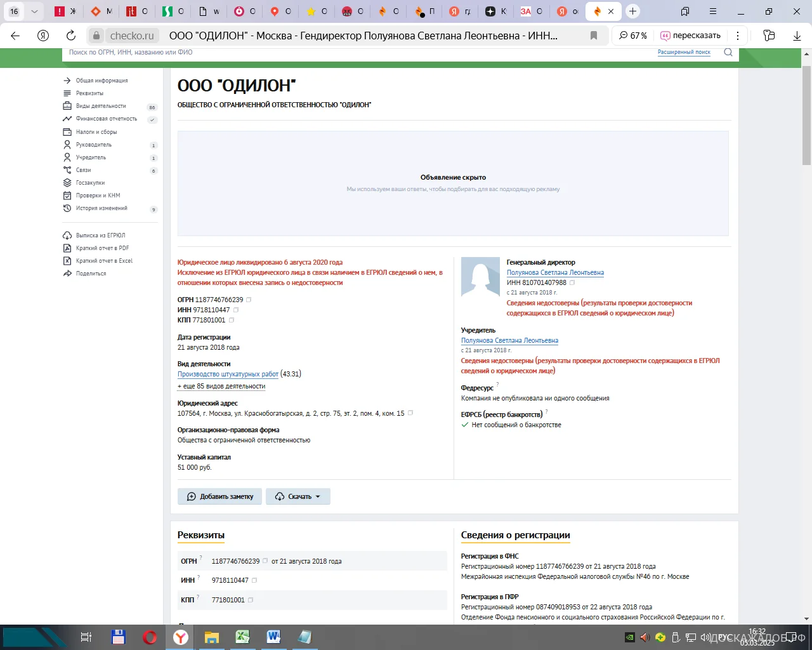Screen dimensions: 812x650
Task: Open the tab list chevron dropdown
Action: pos(34,11)
